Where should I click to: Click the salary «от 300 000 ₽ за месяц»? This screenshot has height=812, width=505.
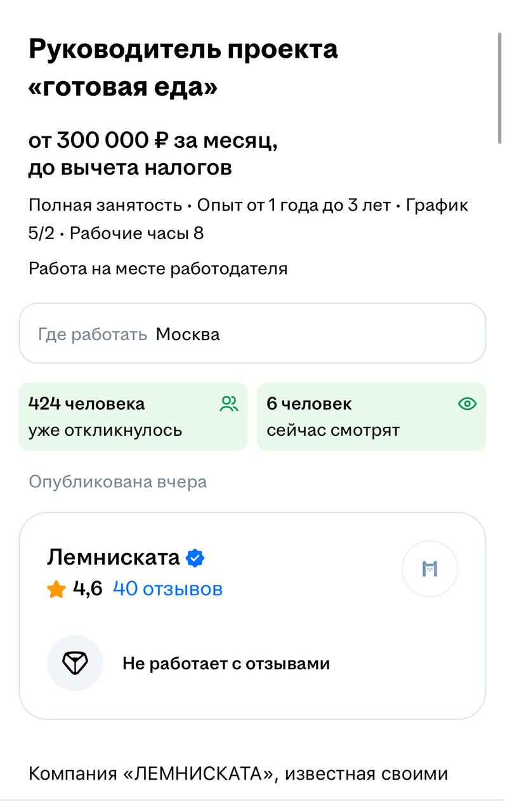pos(153,140)
